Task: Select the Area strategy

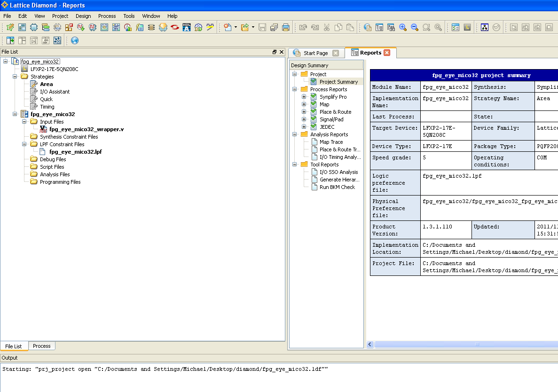Action: click(46, 84)
